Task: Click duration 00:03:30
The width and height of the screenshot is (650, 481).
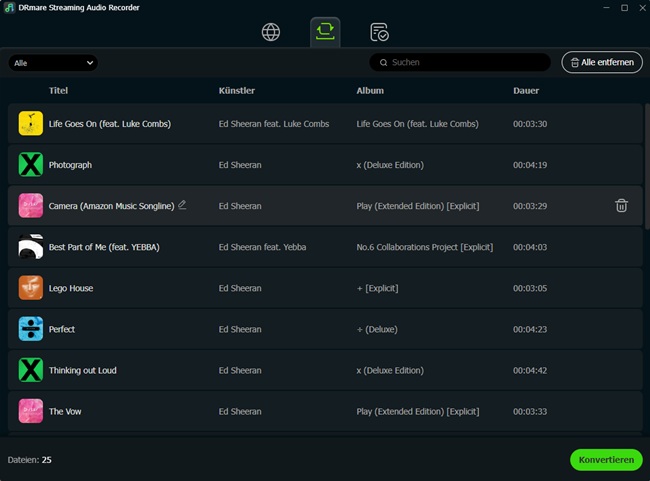Action: [x=530, y=124]
